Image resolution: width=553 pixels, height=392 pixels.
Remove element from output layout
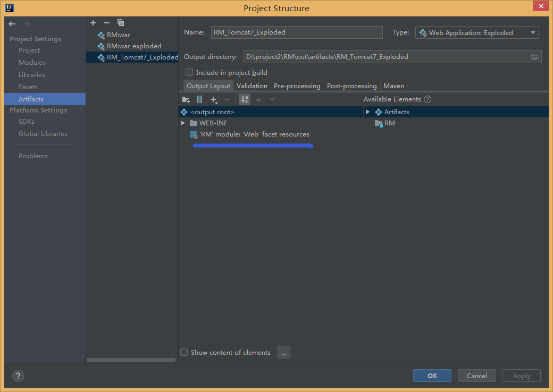[227, 100]
